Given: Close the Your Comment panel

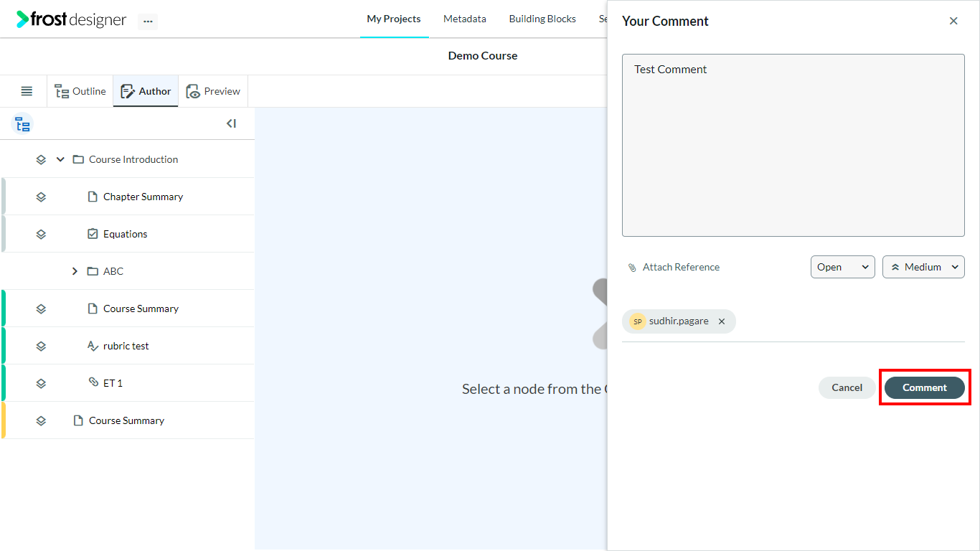Looking at the screenshot, I should 953,21.
